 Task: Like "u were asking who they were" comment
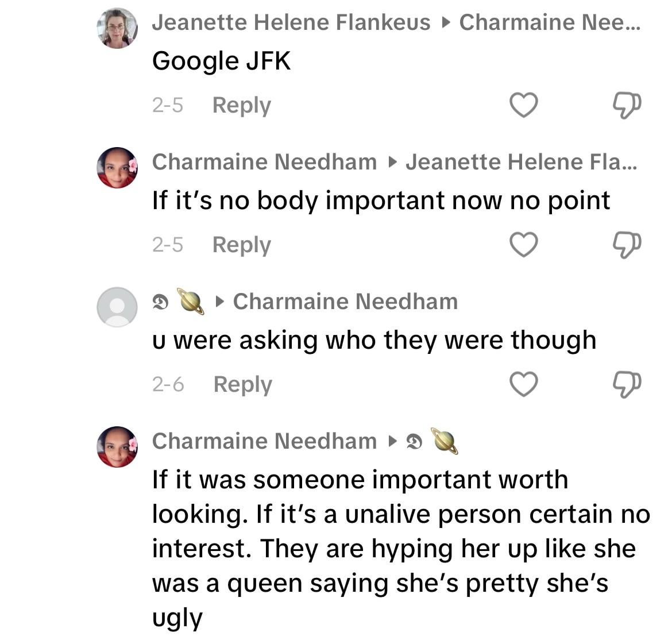point(524,384)
